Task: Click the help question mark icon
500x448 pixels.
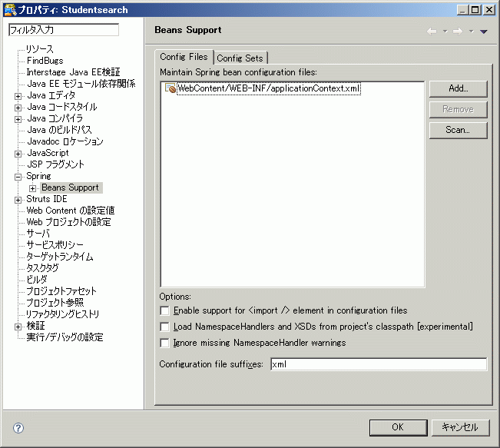Action: [18, 428]
